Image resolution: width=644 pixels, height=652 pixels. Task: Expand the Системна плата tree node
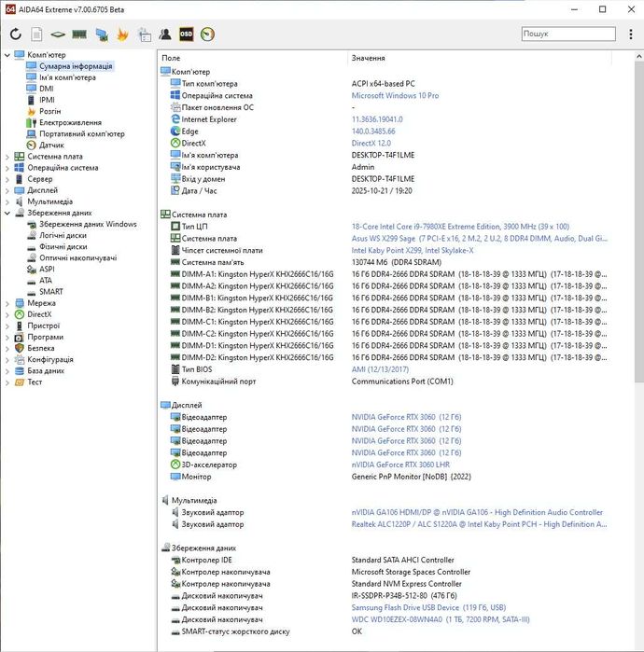pyautogui.click(x=7, y=157)
